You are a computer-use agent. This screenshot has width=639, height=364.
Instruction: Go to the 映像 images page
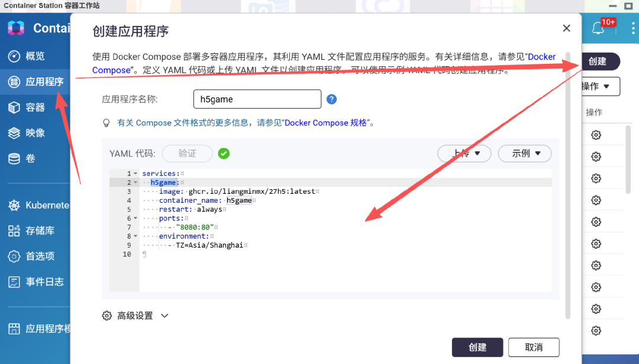(35, 133)
